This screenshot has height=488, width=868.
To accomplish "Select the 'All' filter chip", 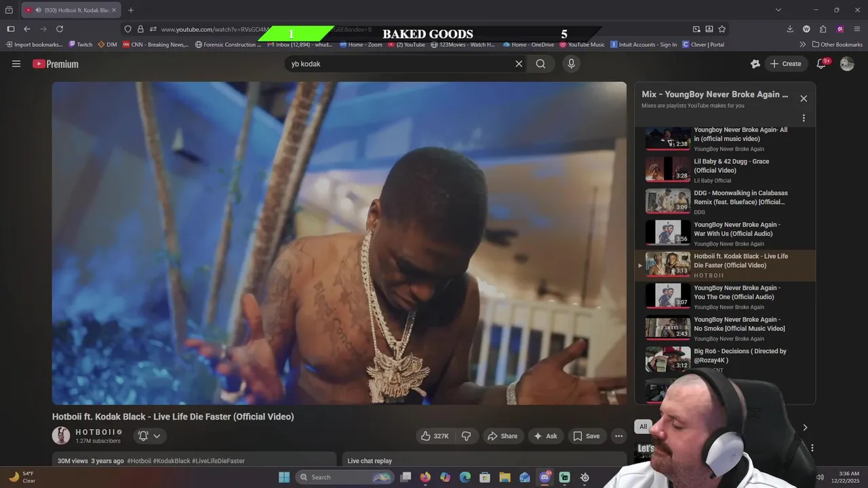I will [x=643, y=426].
